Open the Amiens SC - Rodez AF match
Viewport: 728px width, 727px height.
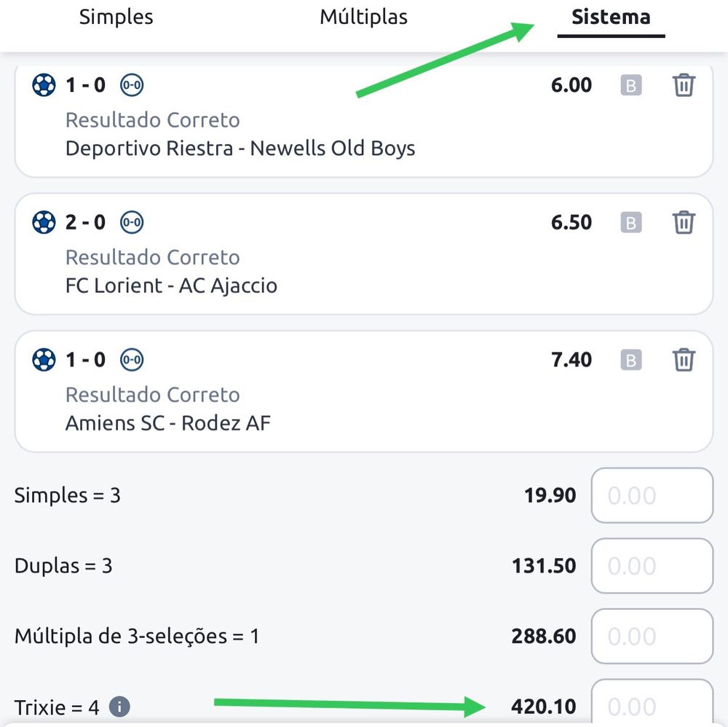tap(167, 423)
